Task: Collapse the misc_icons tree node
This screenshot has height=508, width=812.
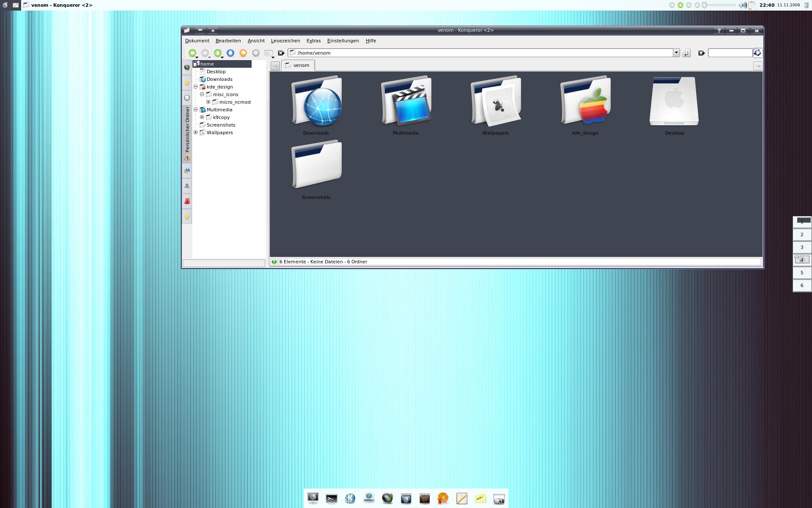Action: [202, 94]
